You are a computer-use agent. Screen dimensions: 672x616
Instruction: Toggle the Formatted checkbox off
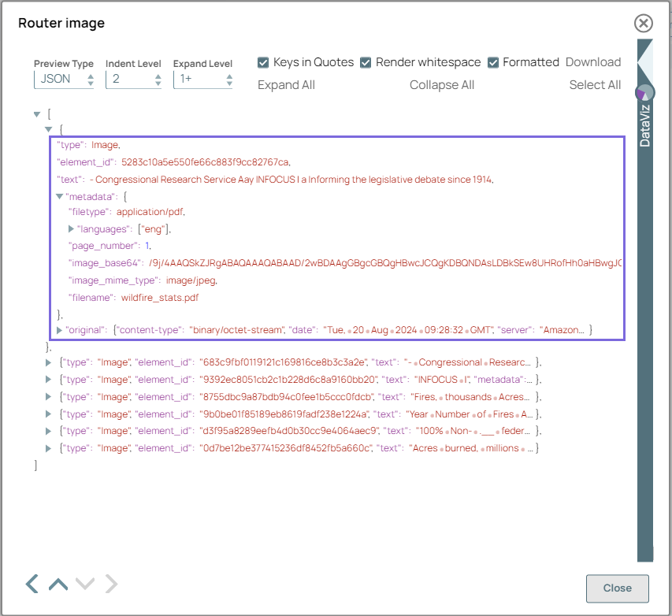494,62
